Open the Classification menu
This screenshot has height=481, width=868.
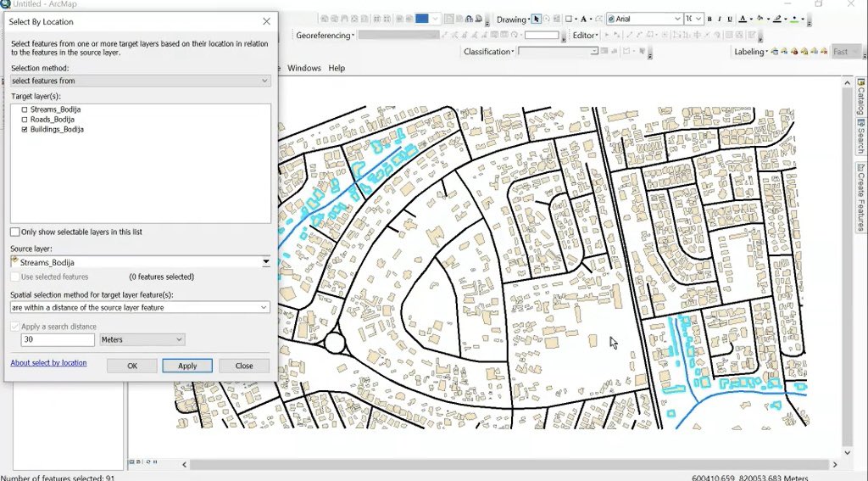[x=489, y=52]
